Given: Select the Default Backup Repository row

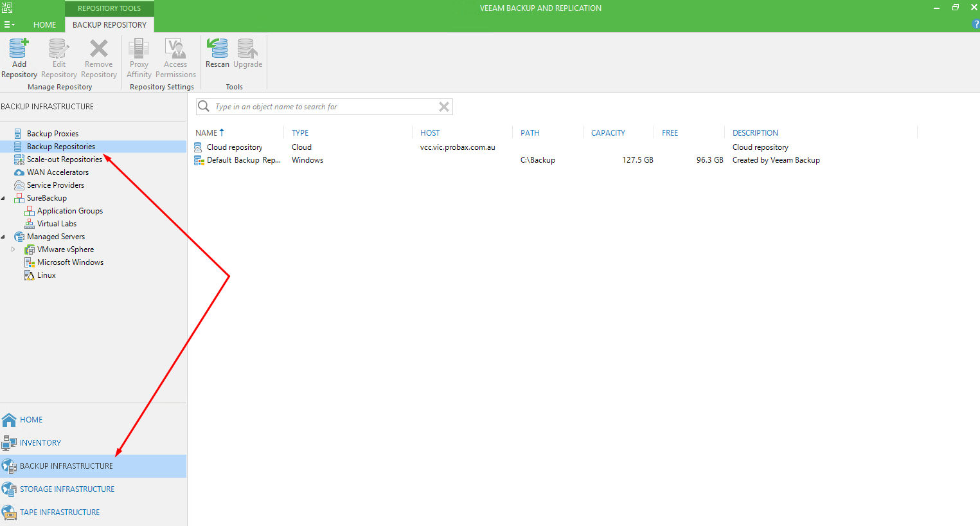Looking at the screenshot, I should tap(555, 160).
